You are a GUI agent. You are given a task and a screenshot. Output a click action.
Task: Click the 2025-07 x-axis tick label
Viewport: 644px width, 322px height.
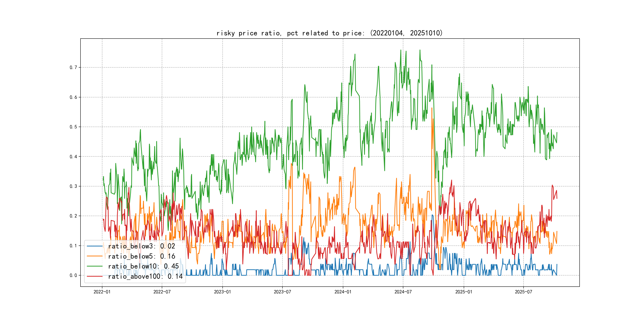[x=524, y=292]
